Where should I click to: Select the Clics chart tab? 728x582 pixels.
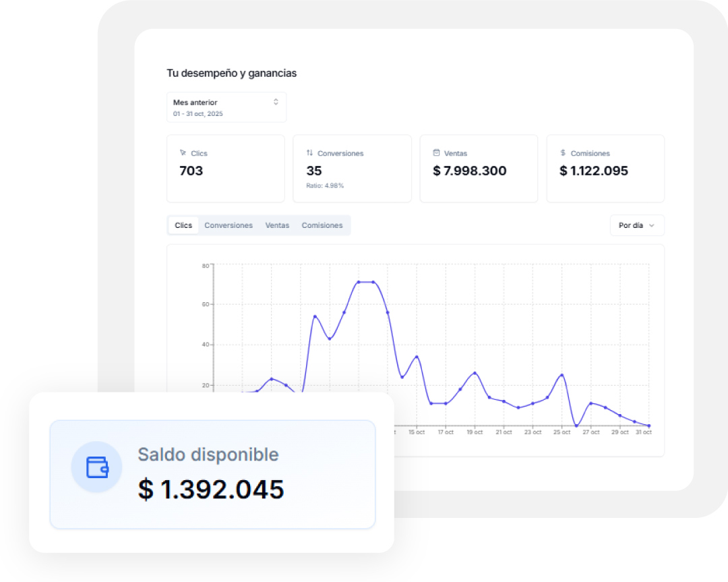[x=183, y=225]
